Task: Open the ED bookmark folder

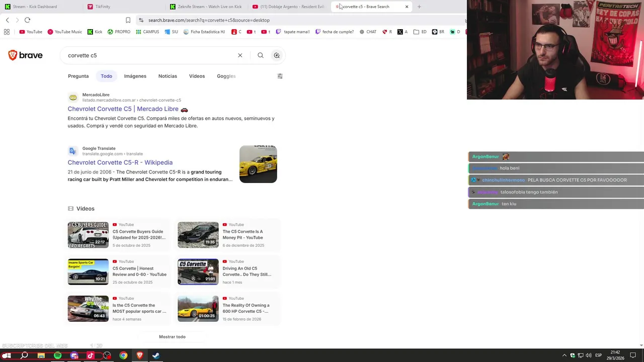Action: tap(420, 32)
